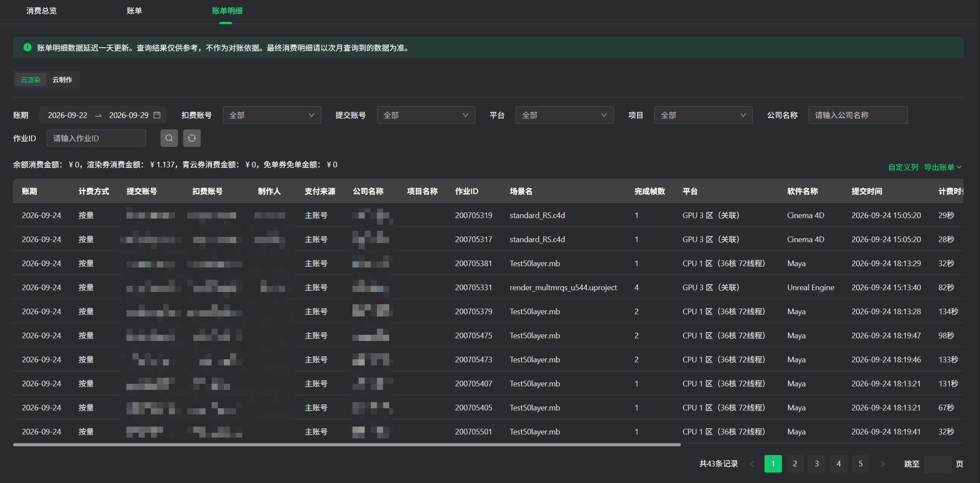Focus the 作业ID input field

click(x=96, y=138)
